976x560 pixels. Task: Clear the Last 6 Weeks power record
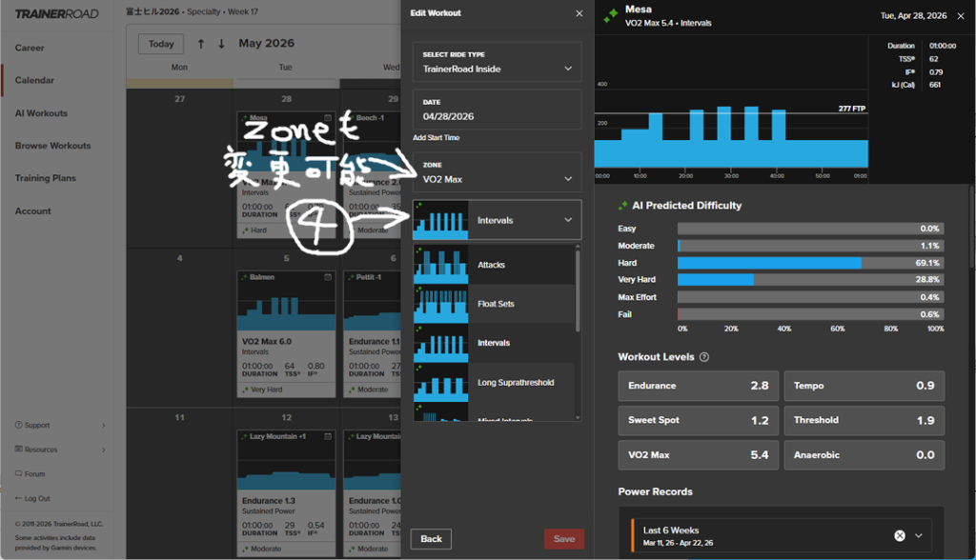tap(900, 535)
